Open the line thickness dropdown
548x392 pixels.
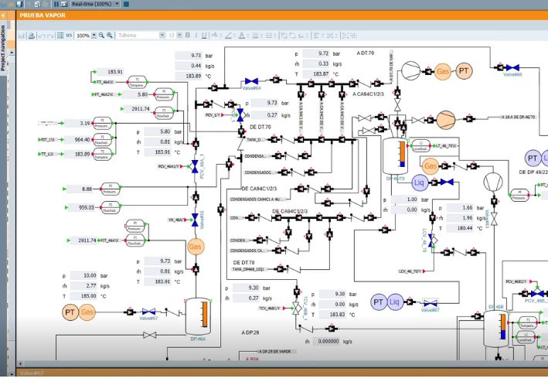coord(256,36)
